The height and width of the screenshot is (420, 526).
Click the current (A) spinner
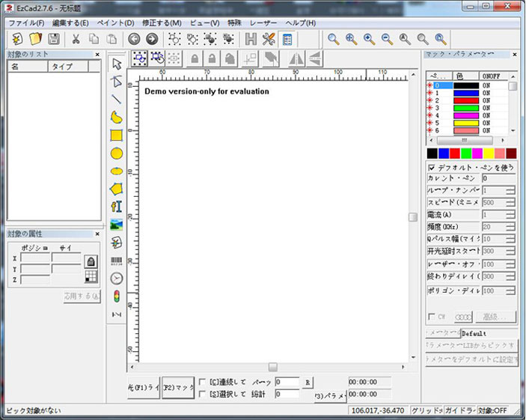pyautogui.click(x=510, y=215)
